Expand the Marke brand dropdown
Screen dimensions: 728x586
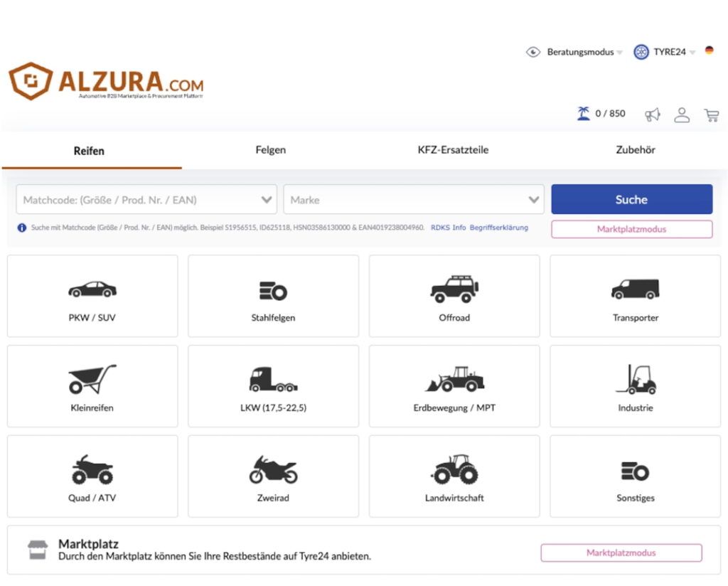(414, 200)
